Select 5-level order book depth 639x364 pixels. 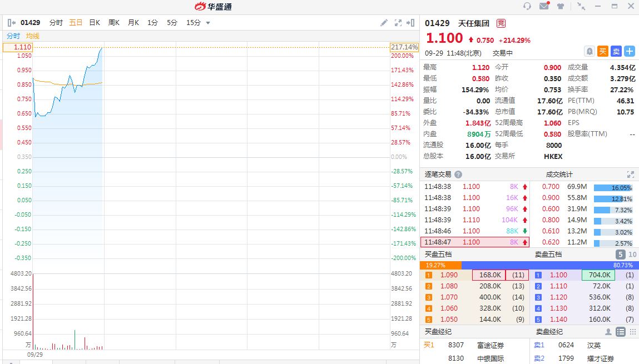point(620,255)
